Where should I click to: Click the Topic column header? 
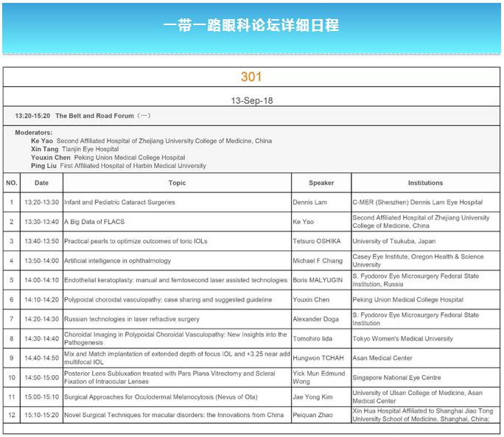tap(177, 183)
